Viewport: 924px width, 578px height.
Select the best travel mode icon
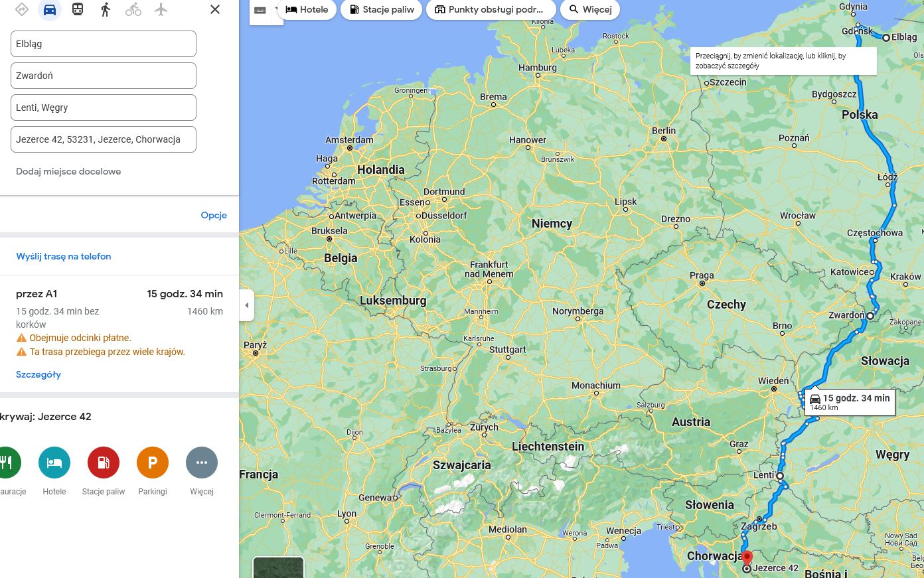22,10
